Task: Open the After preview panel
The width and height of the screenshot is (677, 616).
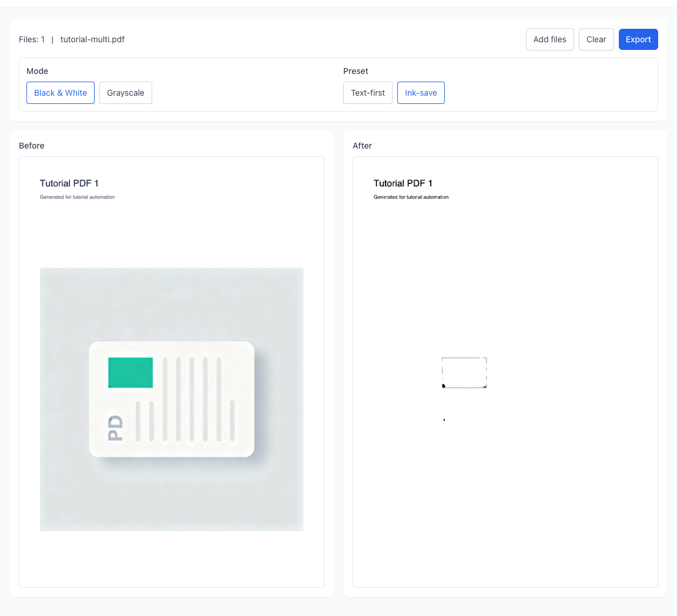Action: (x=362, y=146)
